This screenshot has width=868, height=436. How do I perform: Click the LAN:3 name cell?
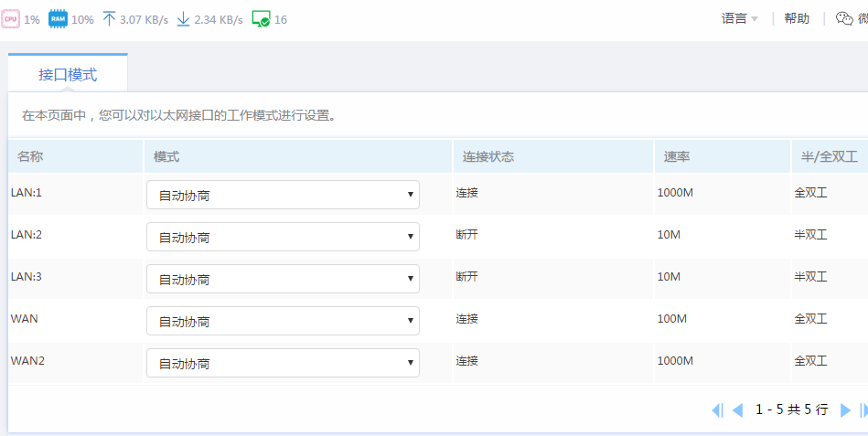tap(26, 277)
